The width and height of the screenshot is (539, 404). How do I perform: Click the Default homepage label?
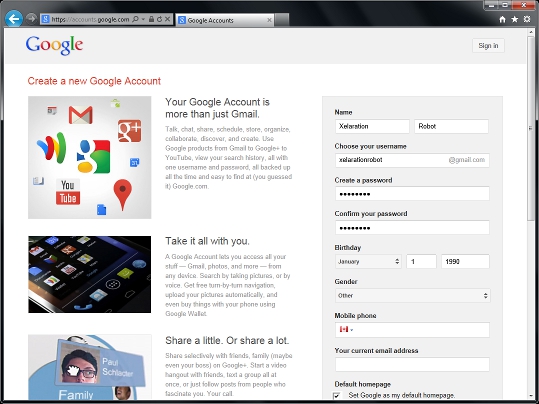click(363, 384)
